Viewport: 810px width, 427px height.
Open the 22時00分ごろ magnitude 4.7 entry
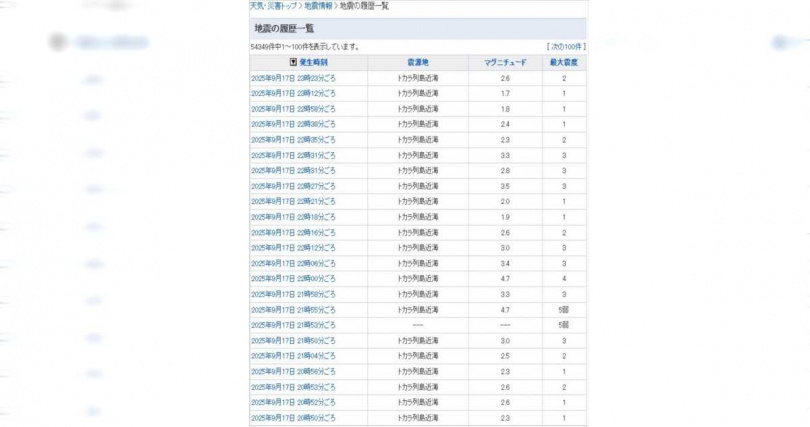click(293, 279)
